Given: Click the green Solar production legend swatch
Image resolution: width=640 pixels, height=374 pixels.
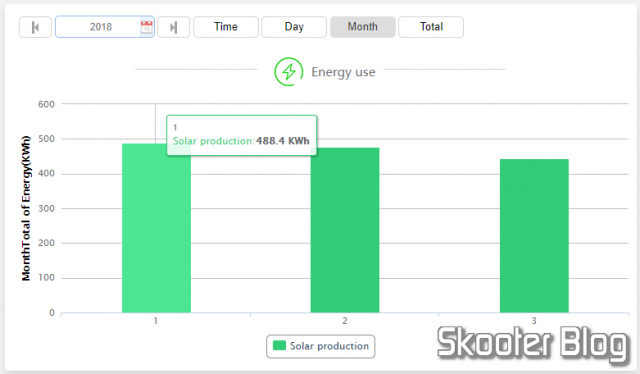Looking at the screenshot, I should click(279, 345).
